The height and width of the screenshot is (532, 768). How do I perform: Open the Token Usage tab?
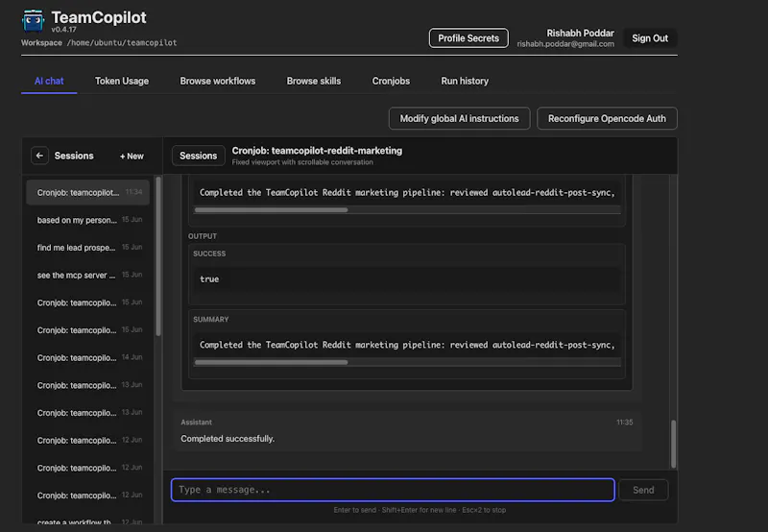click(122, 81)
